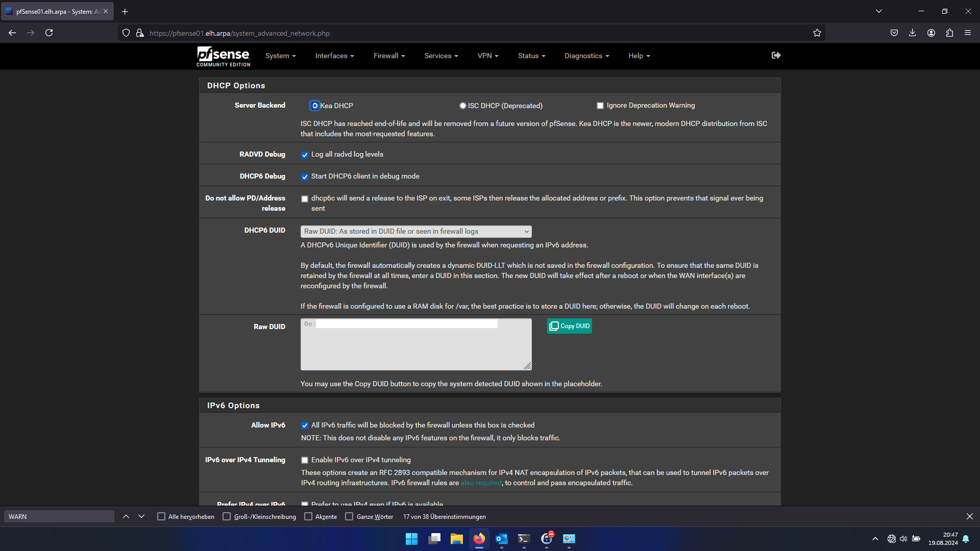Open the Services menu

pyautogui.click(x=441, y=56)
